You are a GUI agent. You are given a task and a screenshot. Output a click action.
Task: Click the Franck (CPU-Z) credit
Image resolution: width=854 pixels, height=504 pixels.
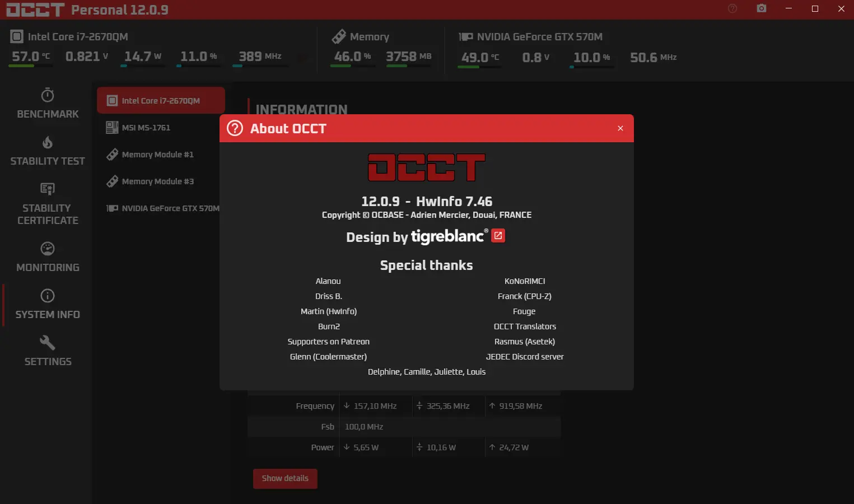(x=525, y=296)
